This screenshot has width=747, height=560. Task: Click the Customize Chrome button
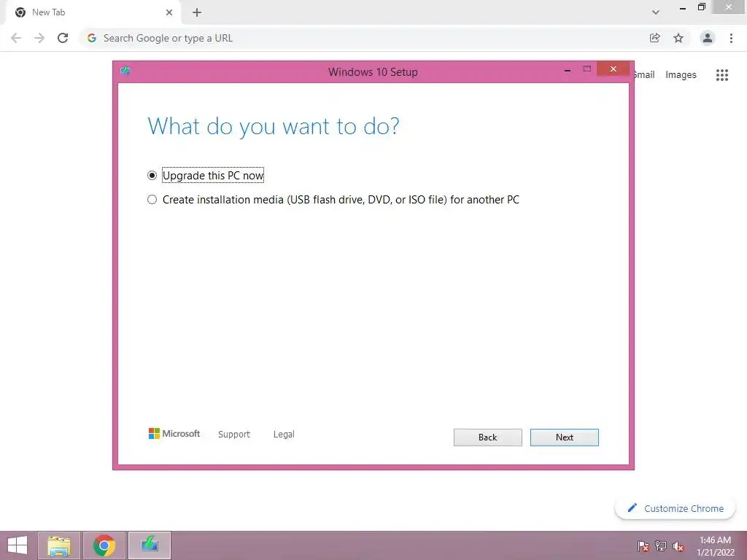click(x=675, y=508)
